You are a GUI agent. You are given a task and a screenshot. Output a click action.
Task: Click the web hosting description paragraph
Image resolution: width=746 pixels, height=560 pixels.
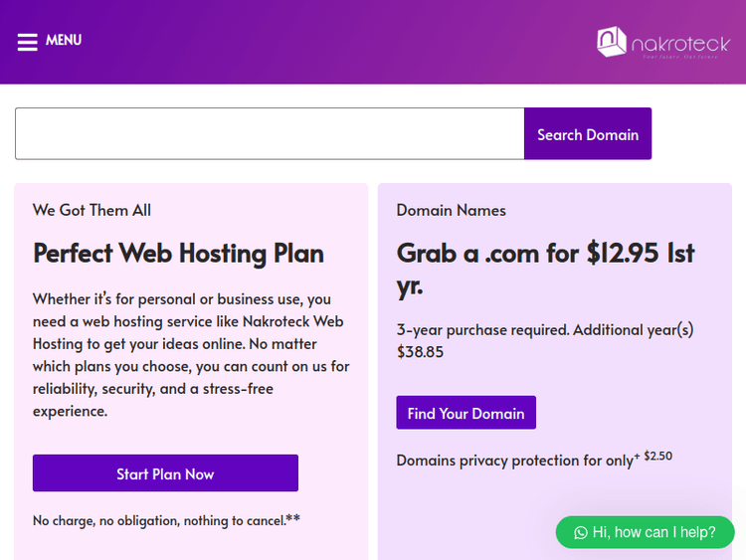click(191, 354)
